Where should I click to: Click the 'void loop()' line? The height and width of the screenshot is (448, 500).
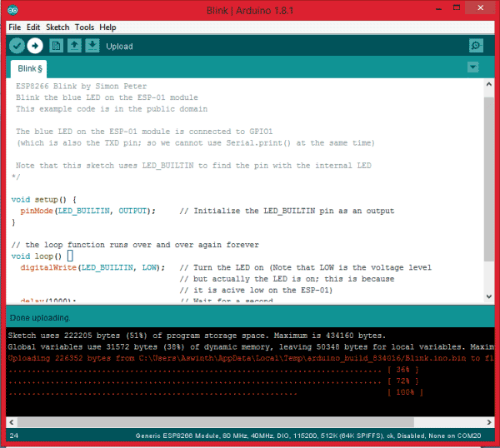click(x=42, y=256)
